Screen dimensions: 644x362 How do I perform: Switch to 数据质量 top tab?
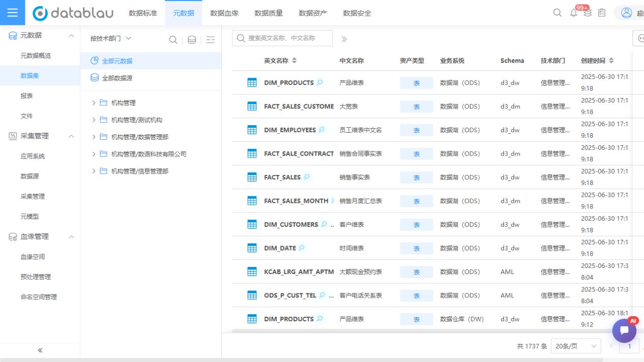[x=269, y=13]
